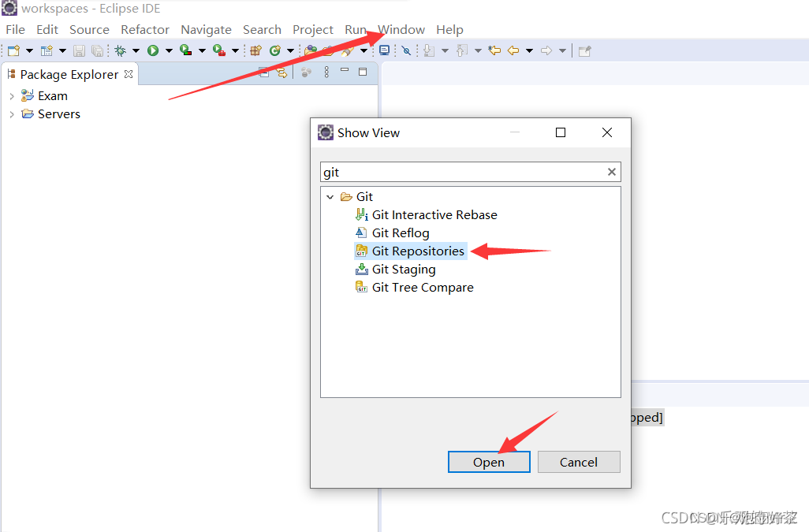This screenshot has width=809, height=532.
Task: Select the Servers folder
Action: (59, 114)
